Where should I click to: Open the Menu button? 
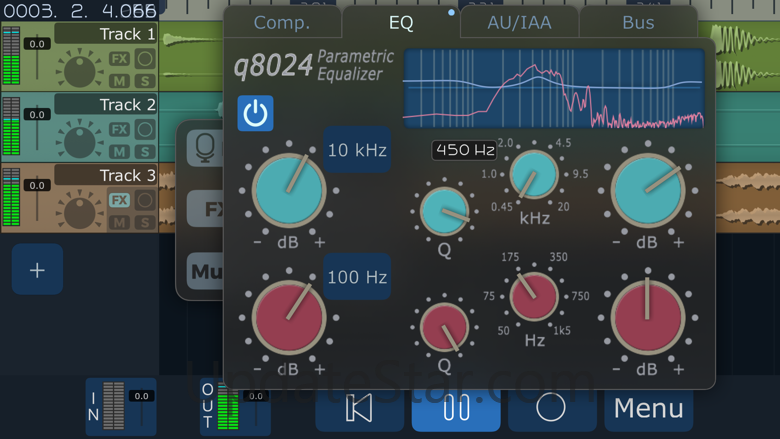click(x=649, y=409)
